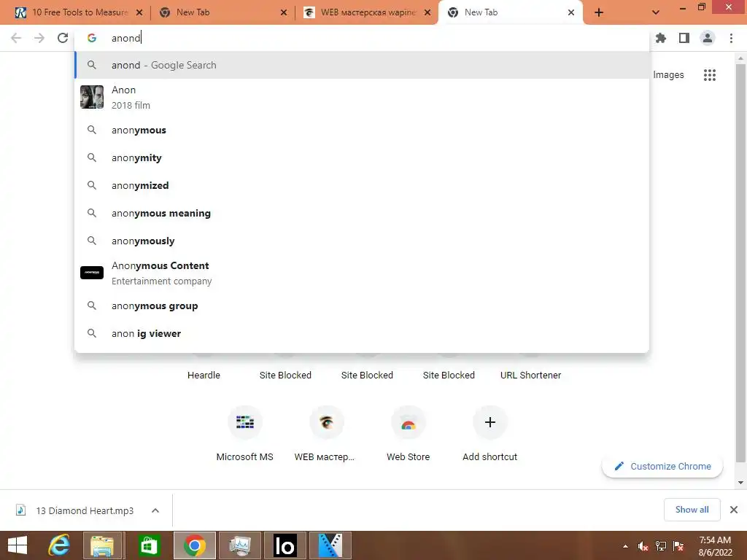Image resolution: width=747 pixels, height=560 pixels.
Task: Open a new tab with plus button
Action: 599,13
